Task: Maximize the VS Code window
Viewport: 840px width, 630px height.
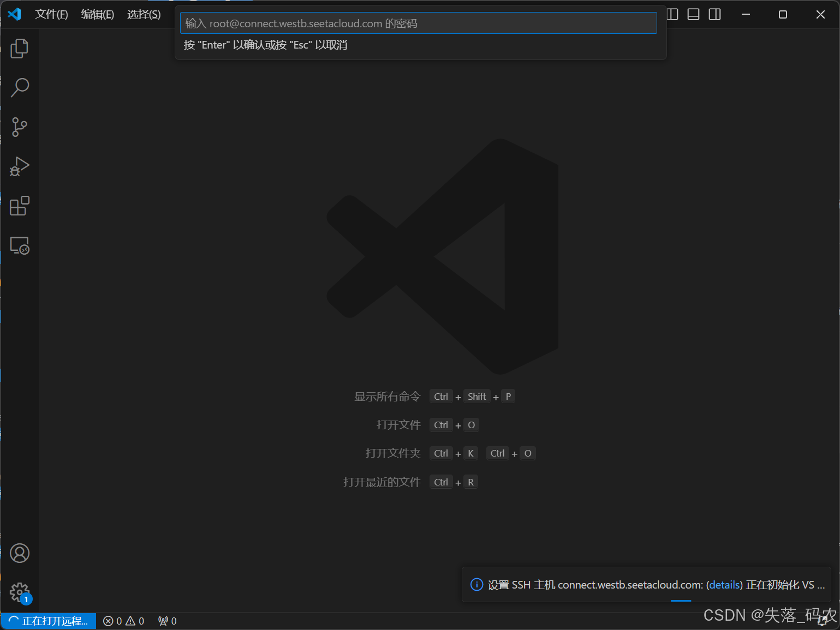Action: (x=783, y=14)
